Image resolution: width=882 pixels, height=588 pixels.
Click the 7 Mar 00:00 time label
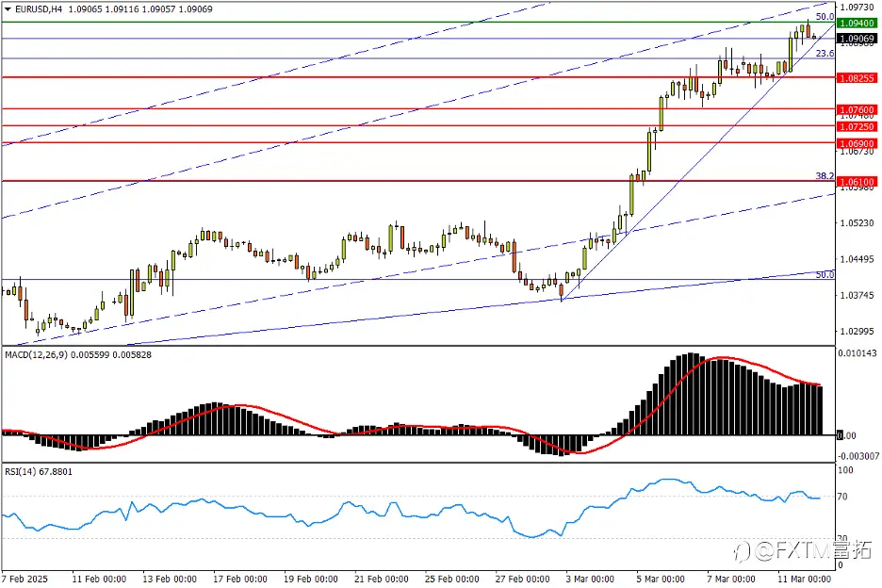tap(731, 579)
